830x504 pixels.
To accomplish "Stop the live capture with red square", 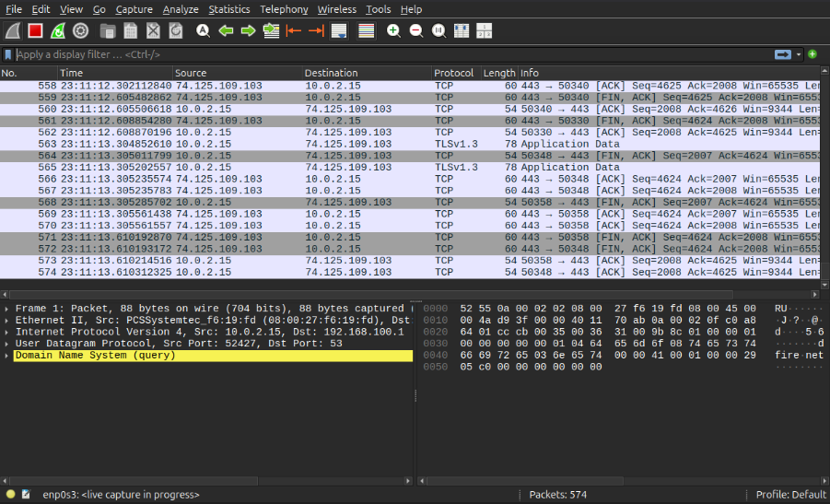I will (x=35, y=31).
